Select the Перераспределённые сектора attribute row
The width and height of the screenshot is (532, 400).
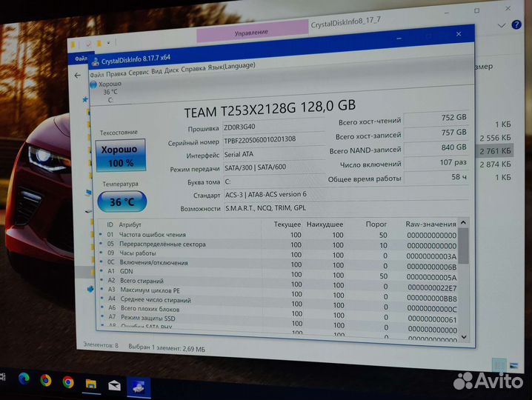(x=278, y=244)
